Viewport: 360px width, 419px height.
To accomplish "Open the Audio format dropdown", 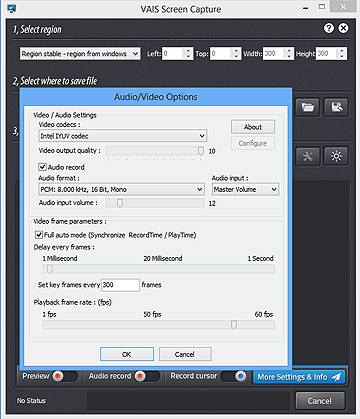I will pyautogui.click(x=121, y=189).
